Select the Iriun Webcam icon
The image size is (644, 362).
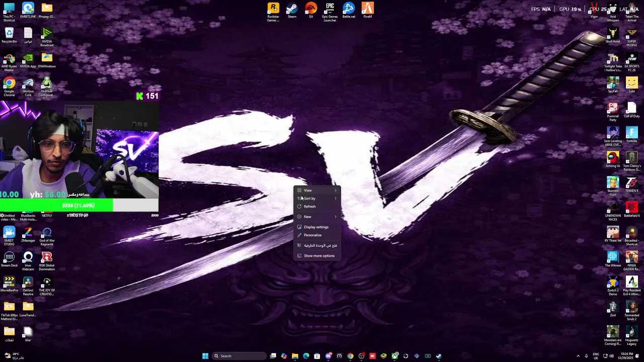28,261
